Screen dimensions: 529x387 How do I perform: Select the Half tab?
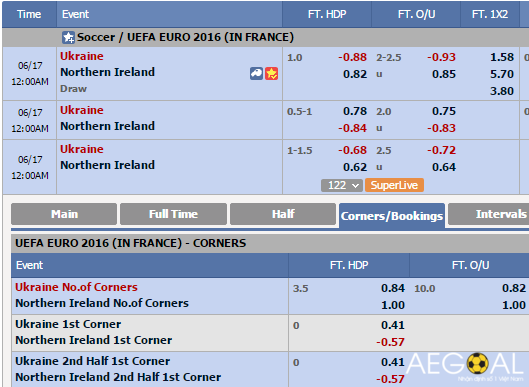click(x=283, y=214)
